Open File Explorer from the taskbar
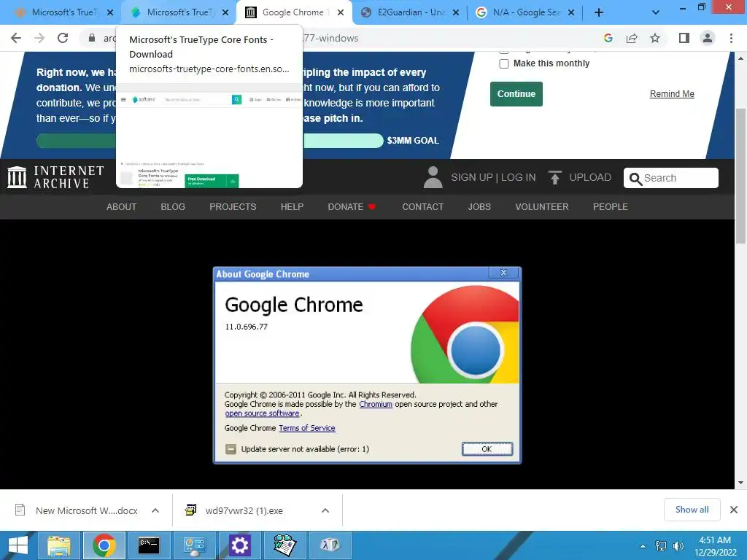Screen dimensions: 747x560 58,545
